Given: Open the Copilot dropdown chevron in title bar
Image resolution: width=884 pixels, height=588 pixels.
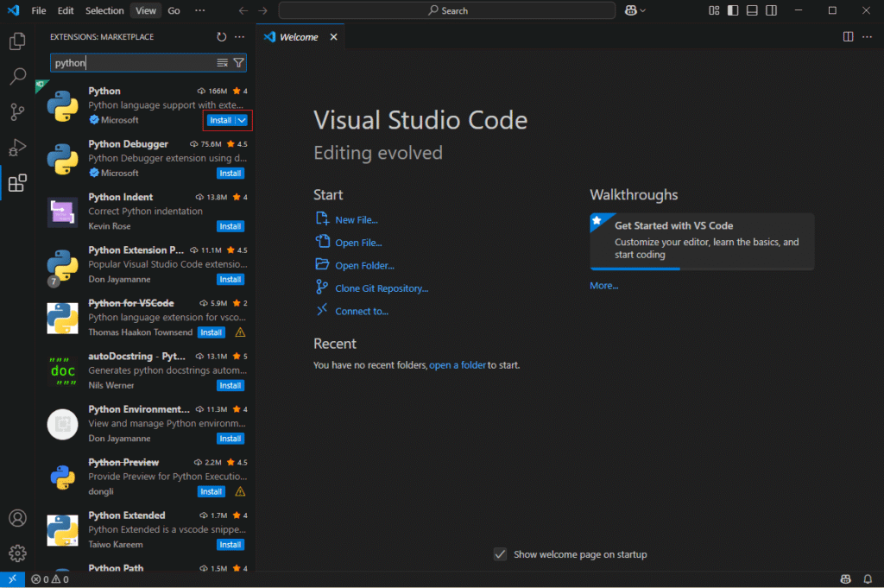Looking at the screenshot, I should click(642, 10).
